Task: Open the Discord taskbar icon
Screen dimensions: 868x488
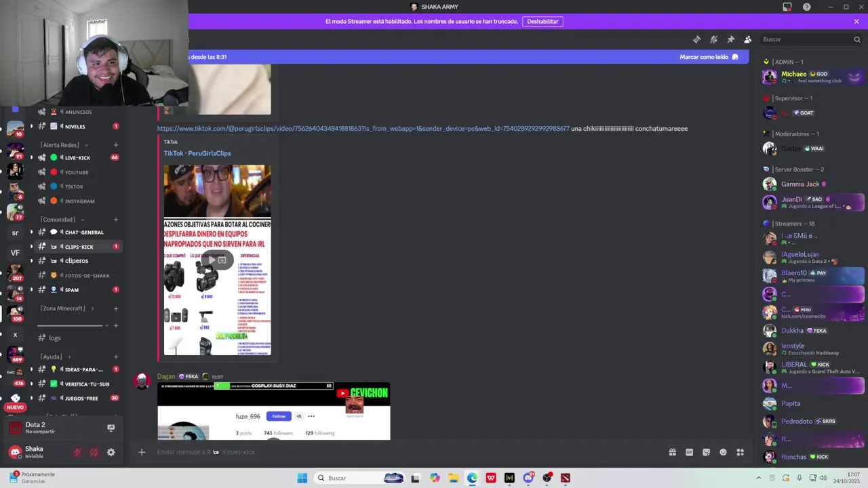Action: 528,478
